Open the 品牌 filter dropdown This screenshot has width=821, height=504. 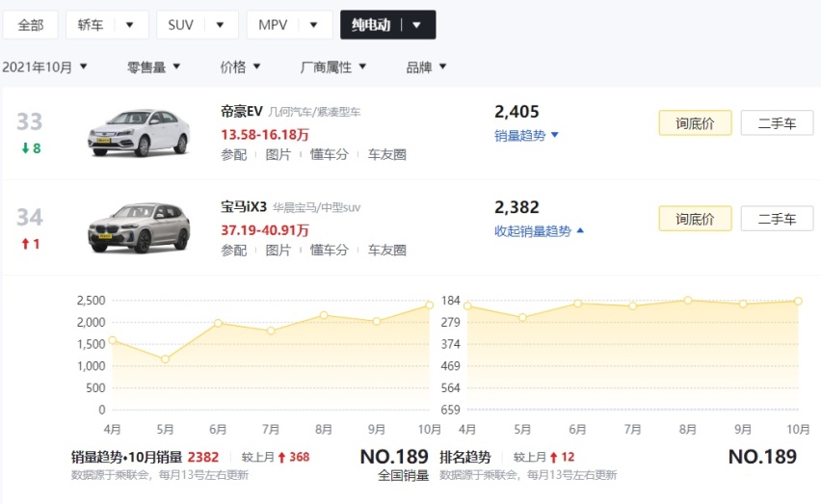click(426, 67)
